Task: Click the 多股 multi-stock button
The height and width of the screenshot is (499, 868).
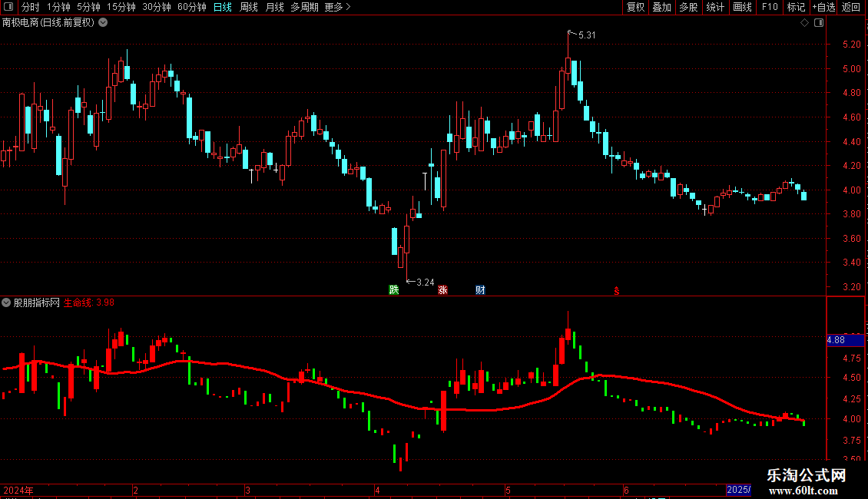Action: pos(688,7)
